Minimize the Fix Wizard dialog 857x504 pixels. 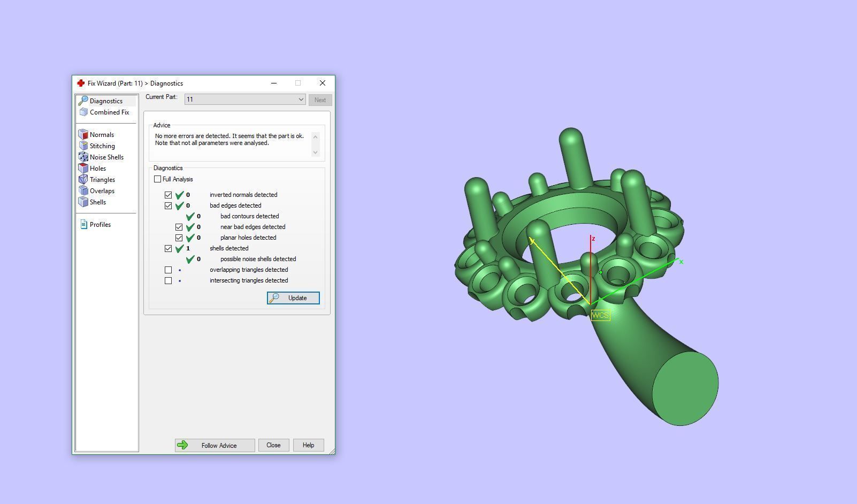point(274,83)
